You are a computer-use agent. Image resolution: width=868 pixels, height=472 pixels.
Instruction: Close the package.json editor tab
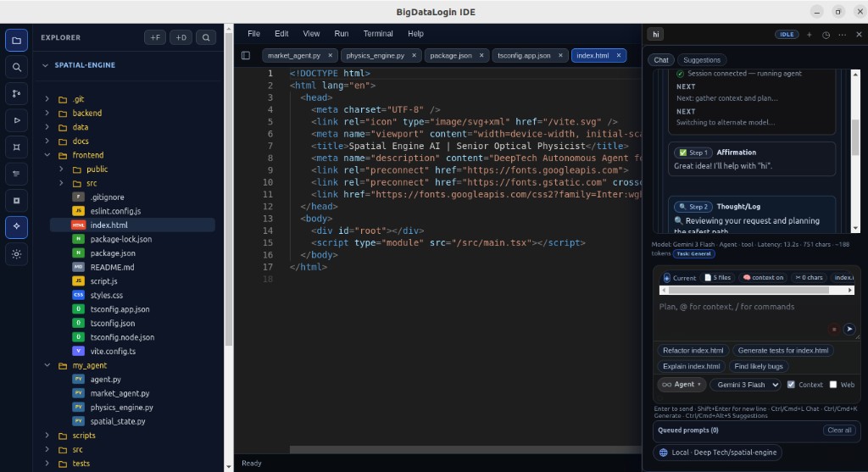click(481, 55)
